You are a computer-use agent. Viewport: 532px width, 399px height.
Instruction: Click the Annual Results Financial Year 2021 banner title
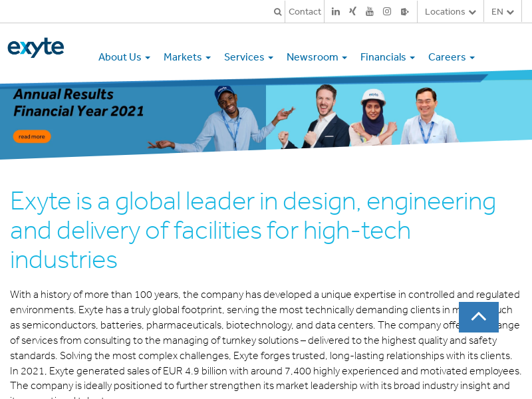[78, 102]
